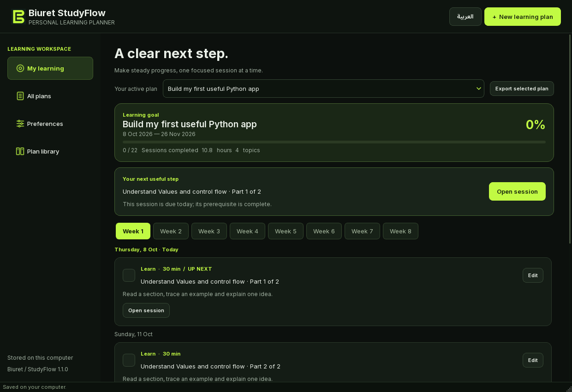
Task: Switch to the Week 3 tab
Action: point(209,231)
